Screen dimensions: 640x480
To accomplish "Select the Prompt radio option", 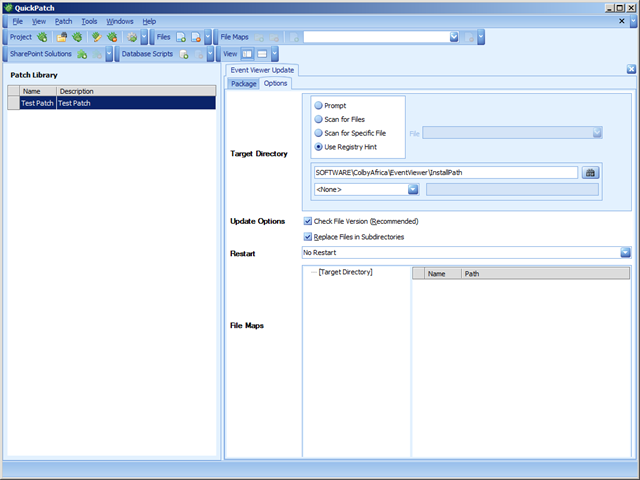I will (x=319, y=105).
